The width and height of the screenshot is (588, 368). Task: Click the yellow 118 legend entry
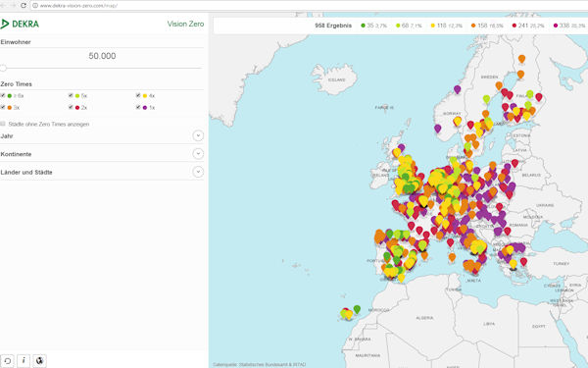click(446, 26)
